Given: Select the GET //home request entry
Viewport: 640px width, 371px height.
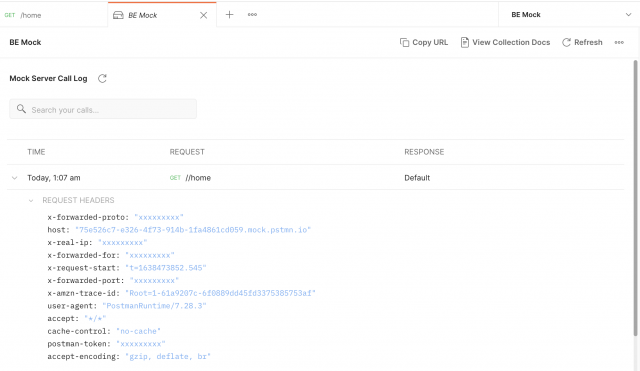Looking at the screenshot, I should [190, 178].
